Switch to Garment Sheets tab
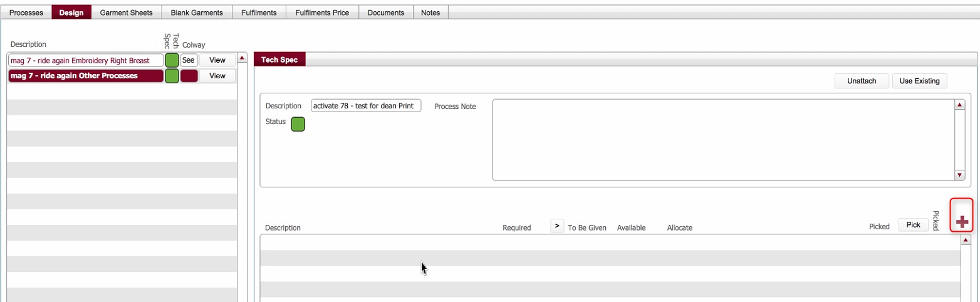The width and height of the screenshot is (980, 302). 126,13
